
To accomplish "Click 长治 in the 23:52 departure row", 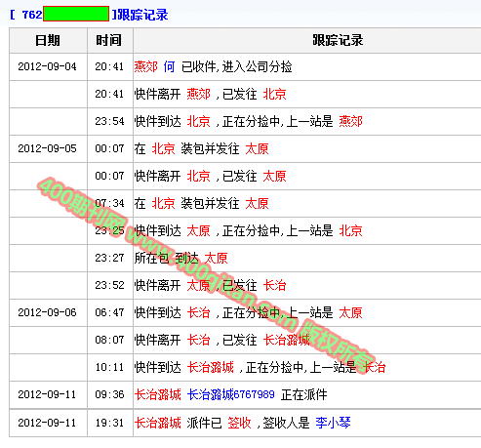I will (274, 285).
